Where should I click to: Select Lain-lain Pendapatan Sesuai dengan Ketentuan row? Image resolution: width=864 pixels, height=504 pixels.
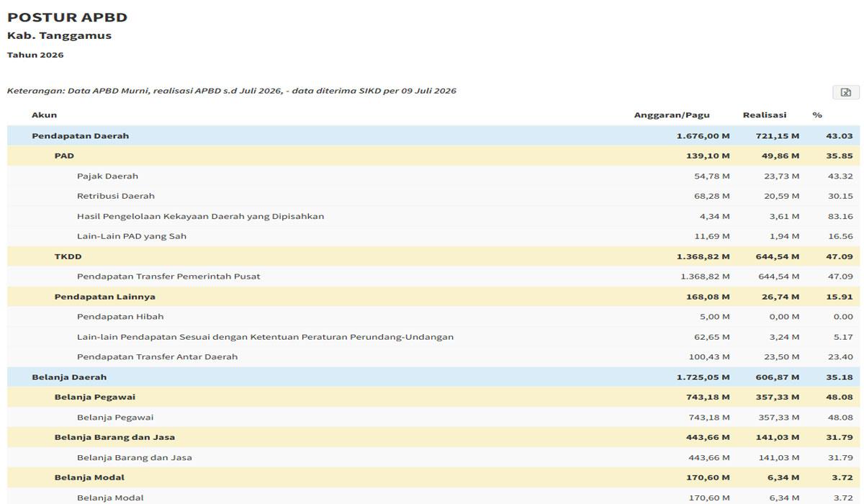tap(433, 337)
